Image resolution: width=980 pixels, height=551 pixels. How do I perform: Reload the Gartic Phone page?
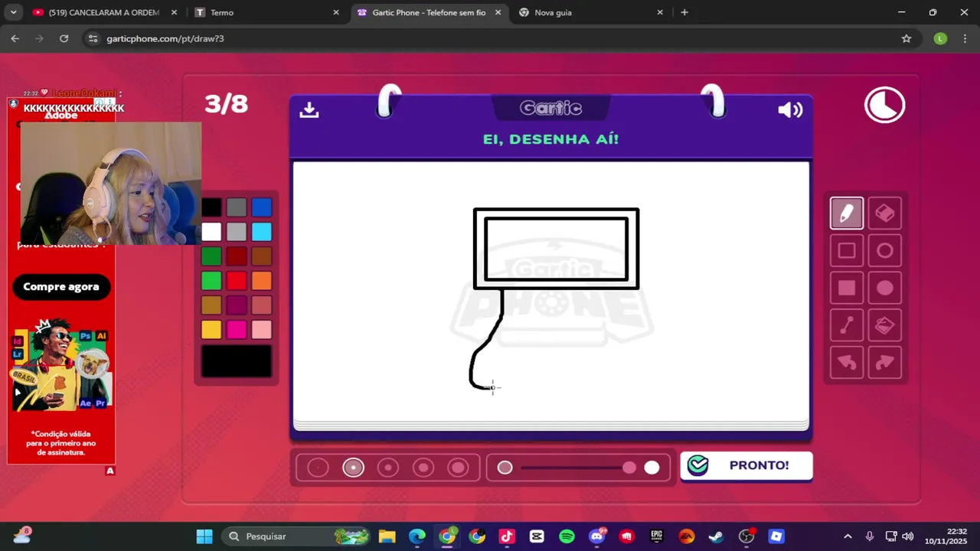tap(64, 38)
